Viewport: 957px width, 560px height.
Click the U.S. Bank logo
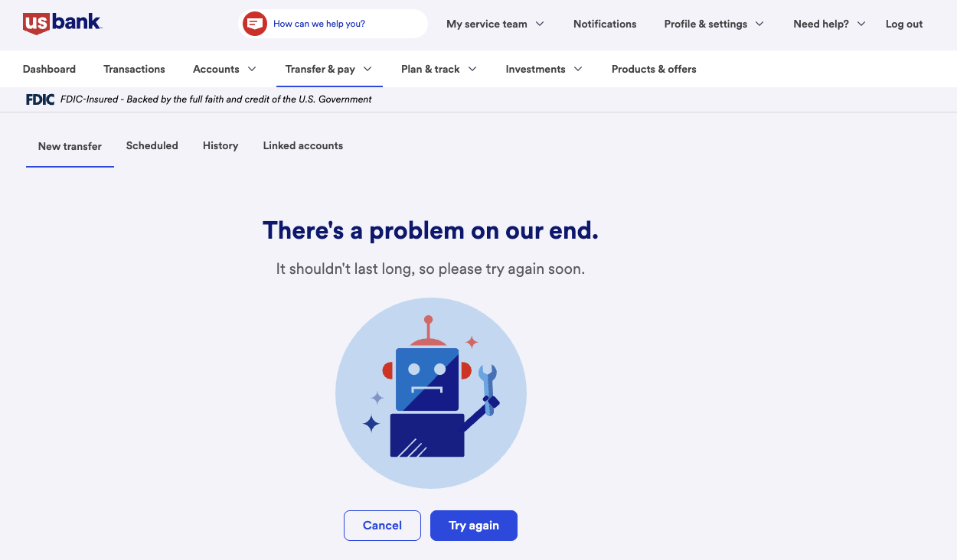(x=62, y=23)
